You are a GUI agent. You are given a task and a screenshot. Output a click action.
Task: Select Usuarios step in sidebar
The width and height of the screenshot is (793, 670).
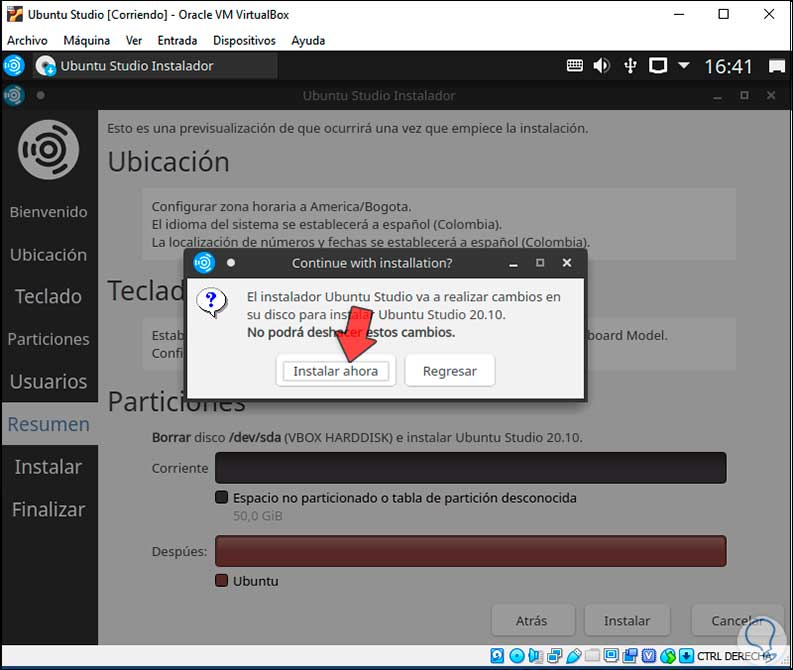[x=49, y=381]
